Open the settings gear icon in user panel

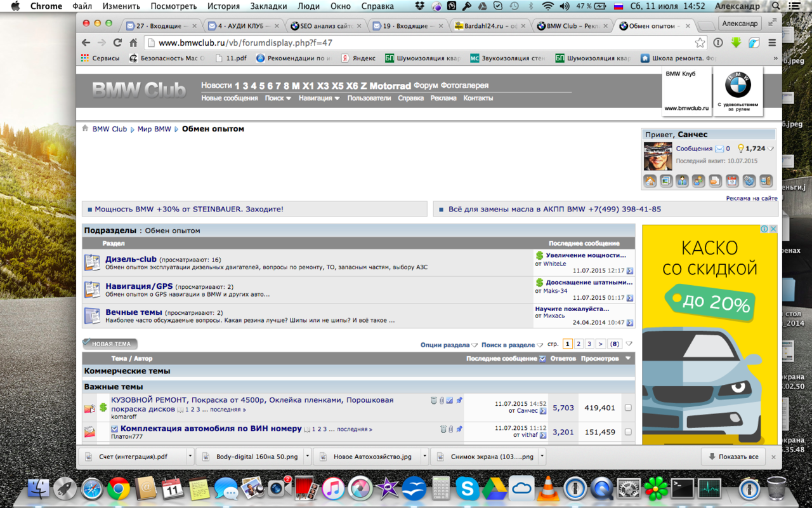(749, 181)
